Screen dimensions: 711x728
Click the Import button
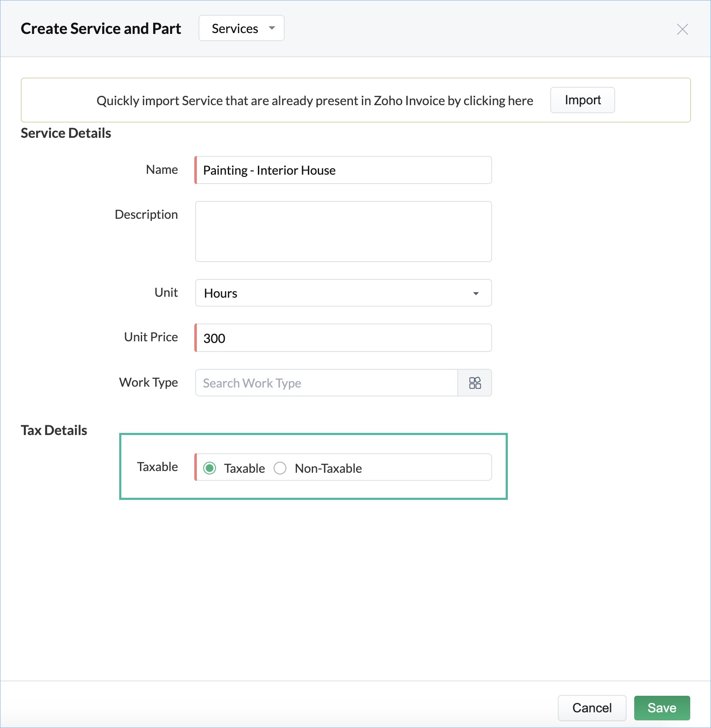point(582,100)
